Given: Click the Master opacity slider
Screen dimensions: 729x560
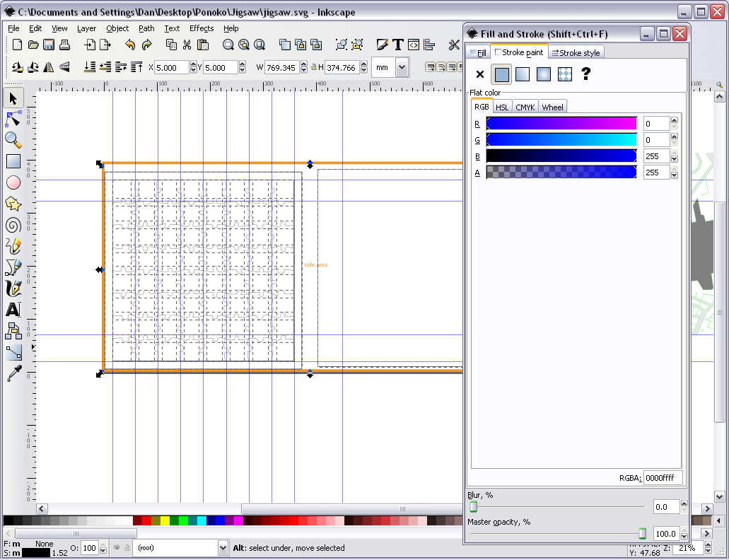Looking at the screenshot, I should pyautogui.click(x=558, y=534).
